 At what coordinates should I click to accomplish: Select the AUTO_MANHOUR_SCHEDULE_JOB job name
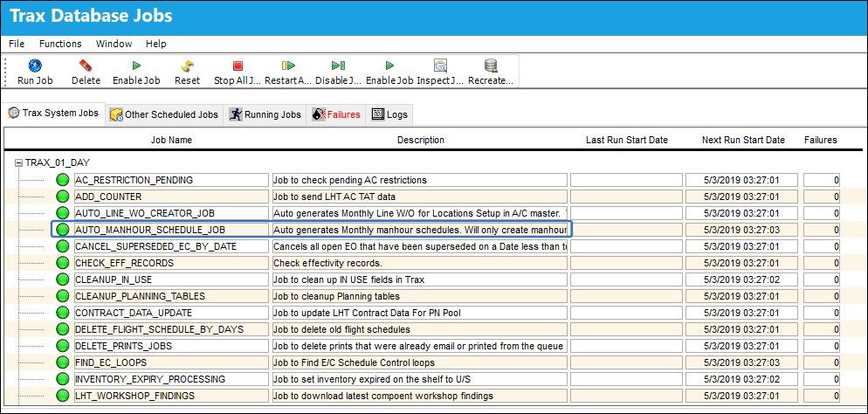pyautogui.click(x=171, y=230)
